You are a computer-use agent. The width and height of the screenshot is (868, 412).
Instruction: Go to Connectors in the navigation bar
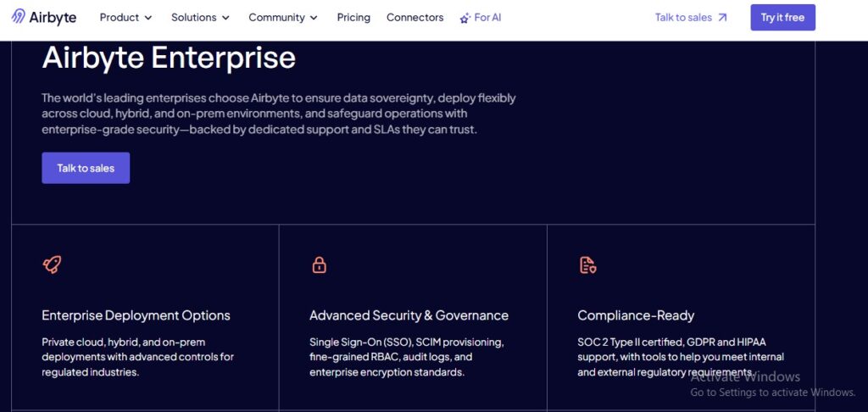415,17
